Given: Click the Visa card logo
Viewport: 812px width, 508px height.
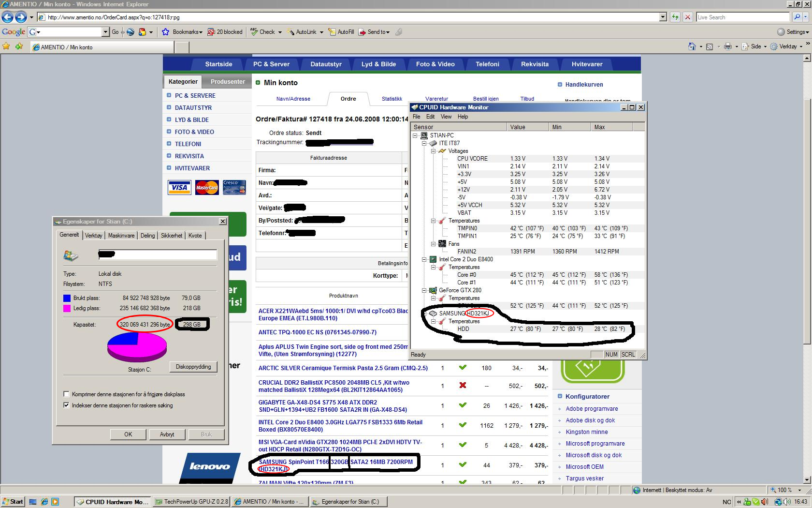Looking at the screenshot, I should [179, 187].
